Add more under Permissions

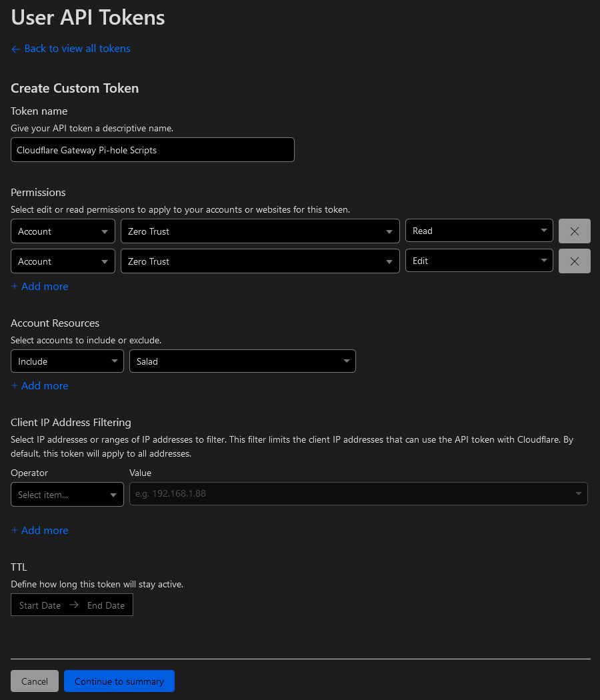pos(40,287)
